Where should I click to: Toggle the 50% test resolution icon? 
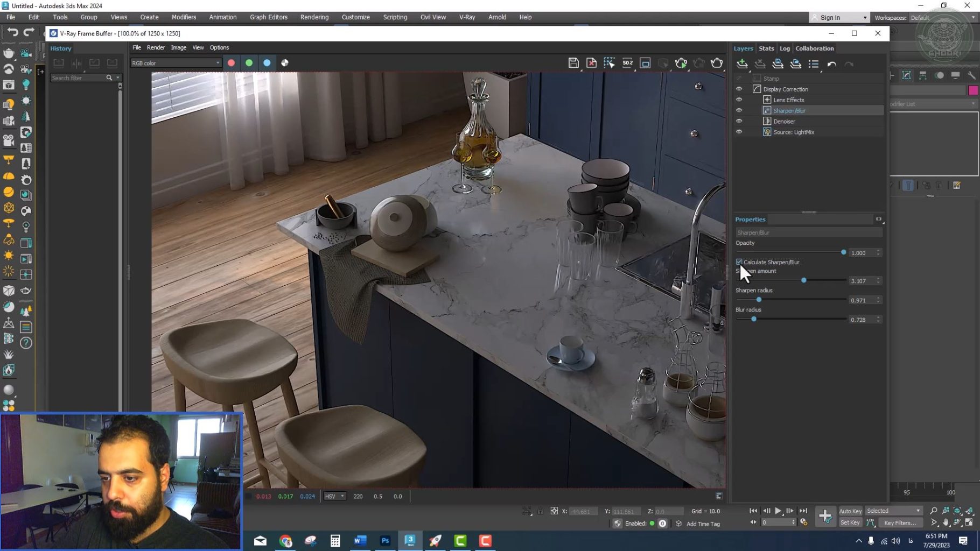[x=628, y=63]
